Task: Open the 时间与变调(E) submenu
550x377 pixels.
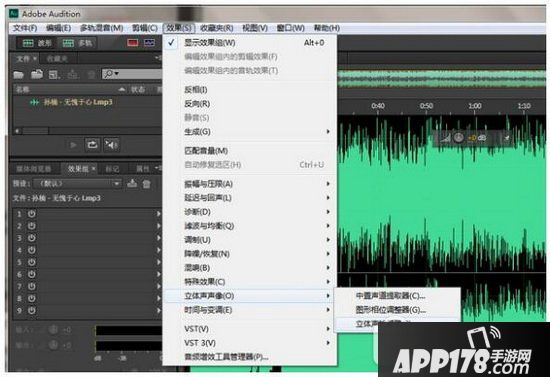Action: [x=250, y=310]
